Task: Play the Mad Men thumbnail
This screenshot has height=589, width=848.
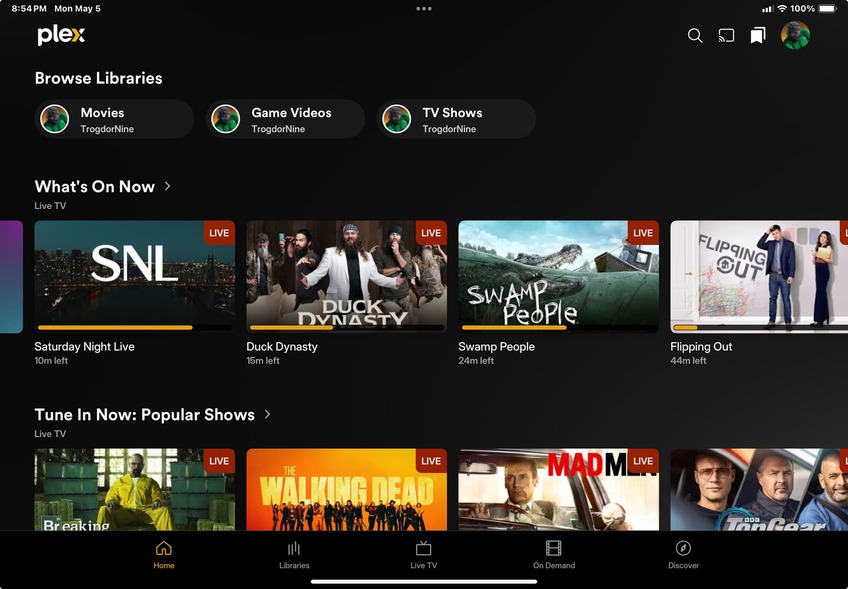Action: (x=559, y=489)
